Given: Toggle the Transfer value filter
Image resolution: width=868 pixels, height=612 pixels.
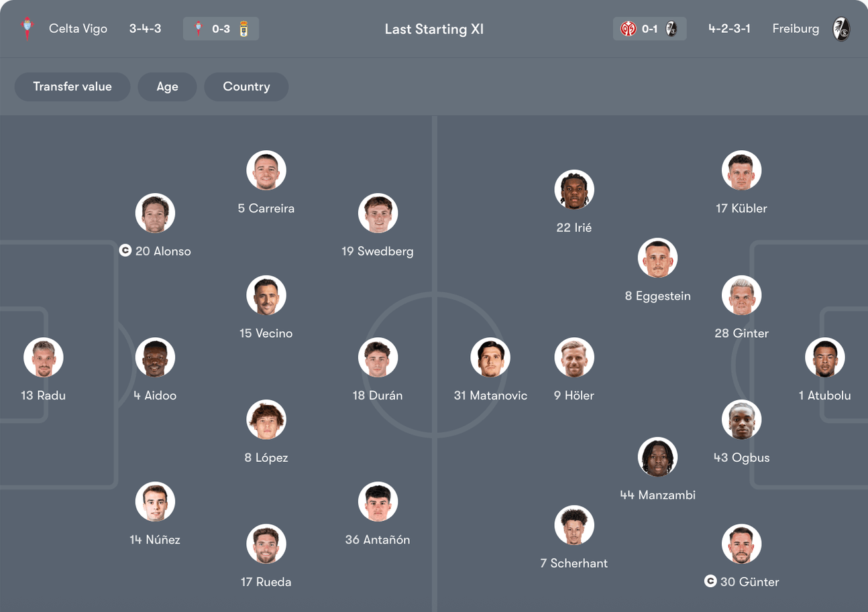Looking at the screenshot, I should click(x=72, y=86).
